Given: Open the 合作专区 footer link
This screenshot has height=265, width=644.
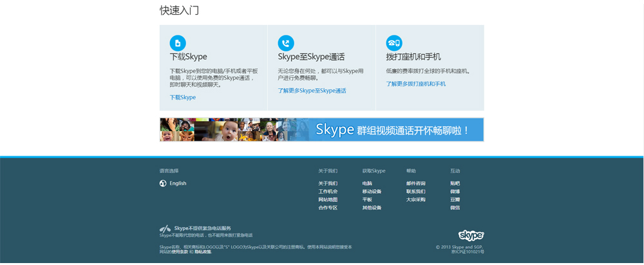Looking at the screenshot, I should [x=328, y=208].
